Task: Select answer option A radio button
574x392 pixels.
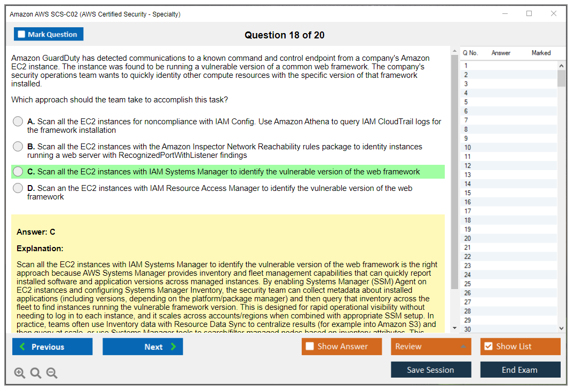Action: 18,122
